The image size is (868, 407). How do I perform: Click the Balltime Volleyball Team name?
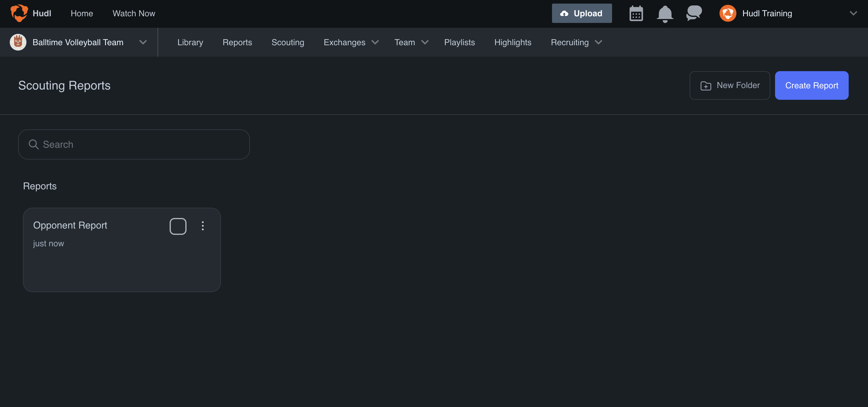(78, 43)
